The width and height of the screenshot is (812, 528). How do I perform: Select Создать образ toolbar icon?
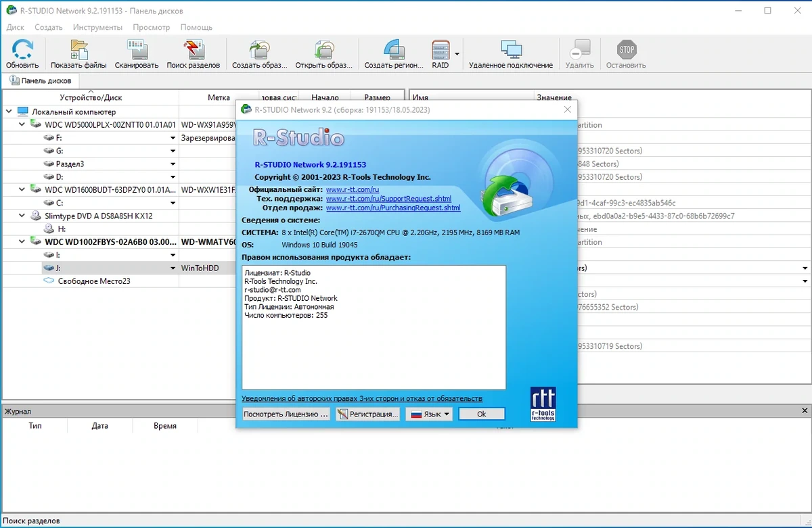(x=259, y=50)
